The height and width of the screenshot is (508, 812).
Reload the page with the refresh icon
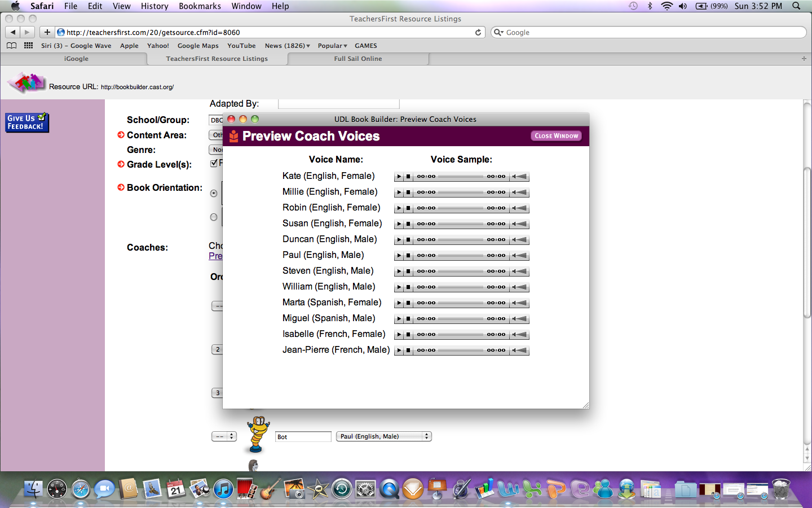[x=478, y=32]
